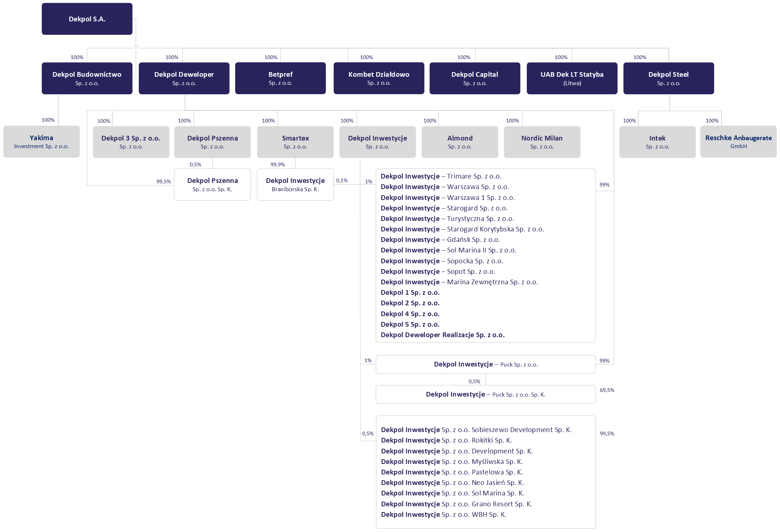The image size is (780, 532).
Task: Click the UAB Dek LT Statyba box
Action: (572, 78)
